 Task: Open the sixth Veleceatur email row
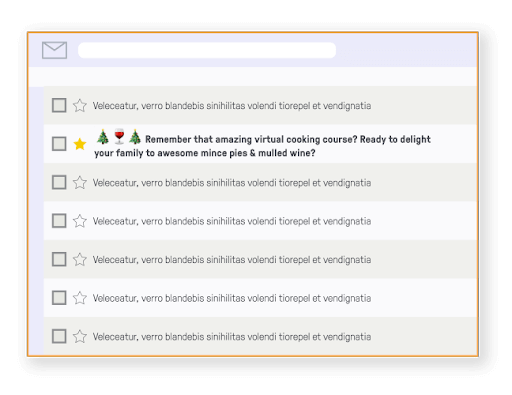tap(260, 298)
